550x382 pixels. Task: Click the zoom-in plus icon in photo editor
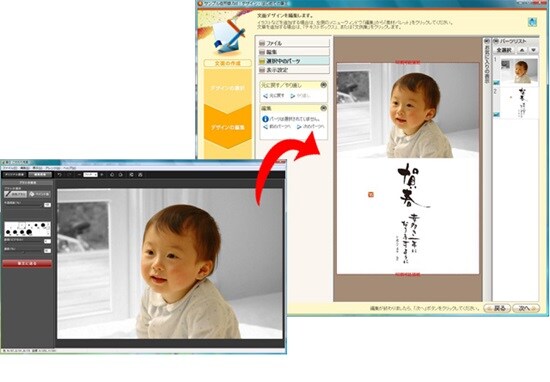point(102,175)
